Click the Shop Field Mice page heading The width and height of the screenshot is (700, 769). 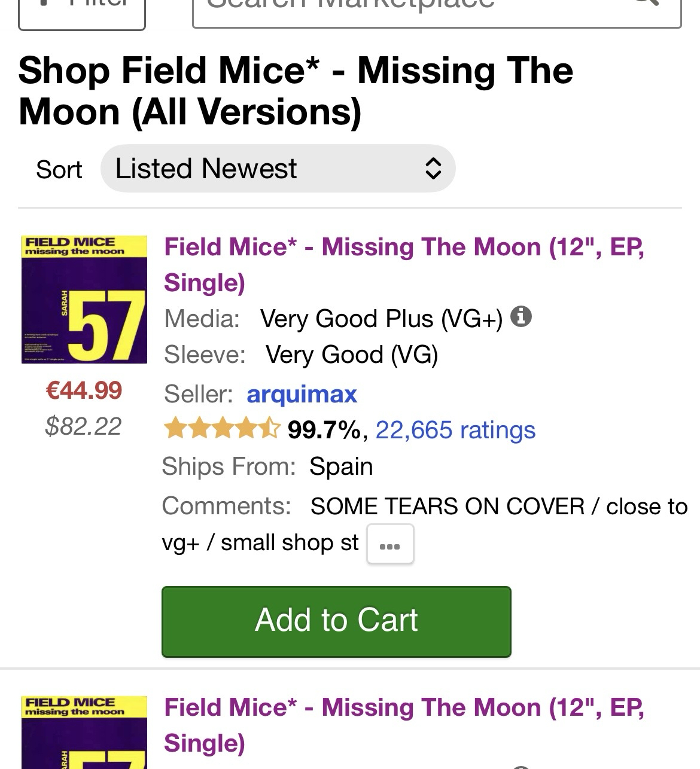tap(296, 91)
